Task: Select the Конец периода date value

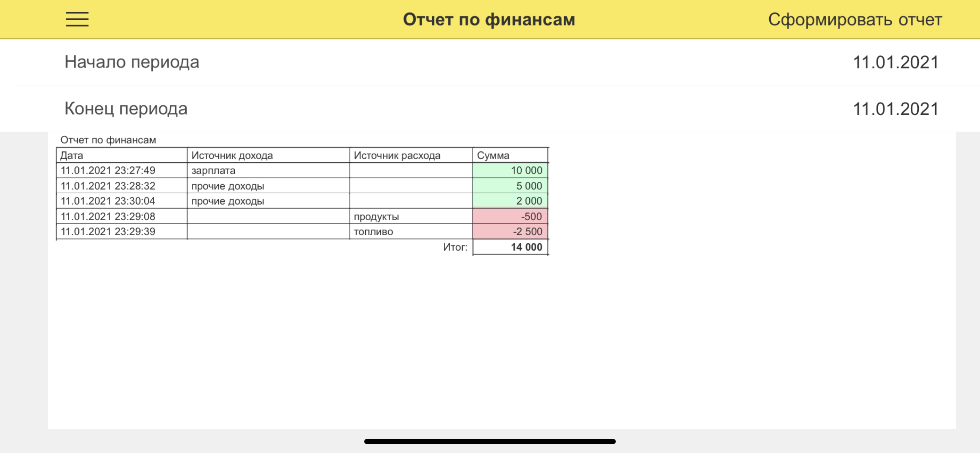Action: pyautogui.click(x=895, y=109)
